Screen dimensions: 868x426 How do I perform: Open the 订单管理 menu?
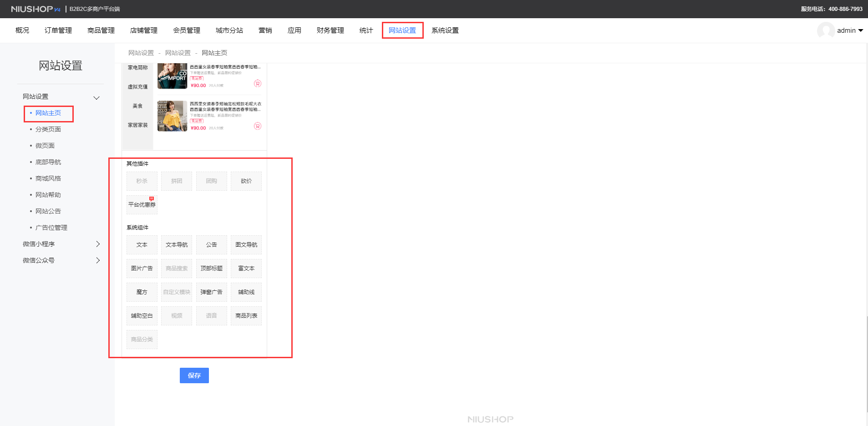point(58,30)
